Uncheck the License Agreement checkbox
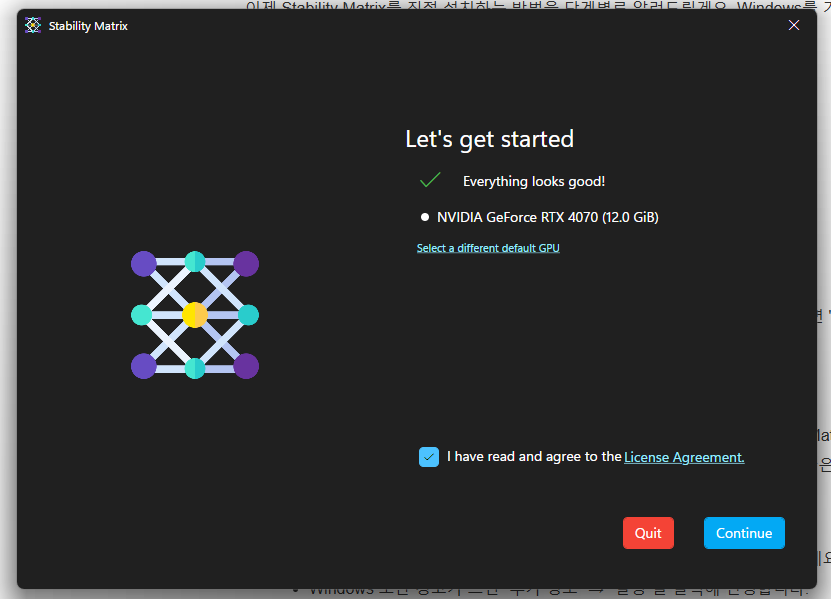Screen dimensions: 831x599 pos(429,457)
